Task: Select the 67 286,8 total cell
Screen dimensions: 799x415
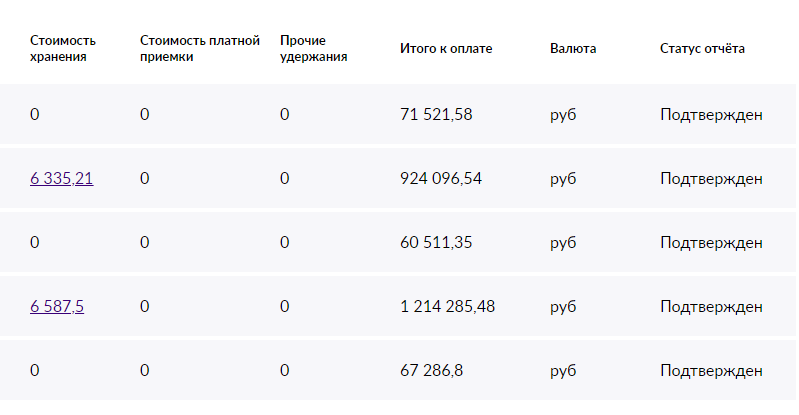Action: point(432,370)
